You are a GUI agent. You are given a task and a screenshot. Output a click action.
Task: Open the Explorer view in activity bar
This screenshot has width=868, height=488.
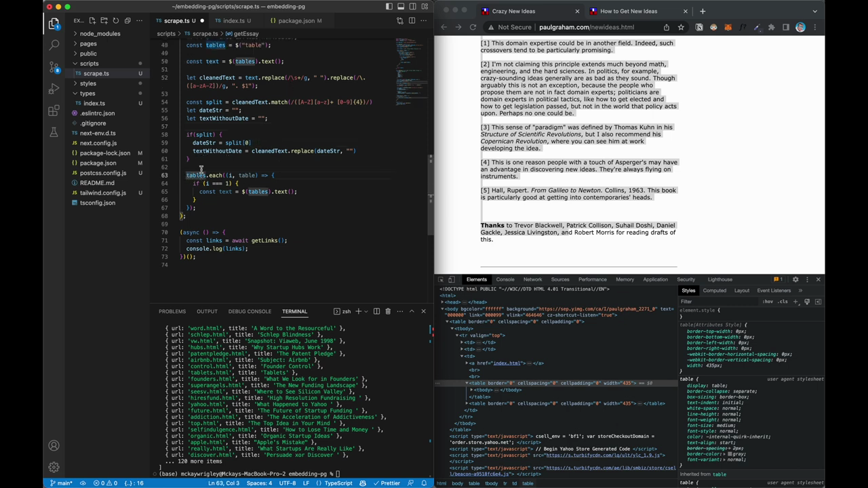point(54,24)
